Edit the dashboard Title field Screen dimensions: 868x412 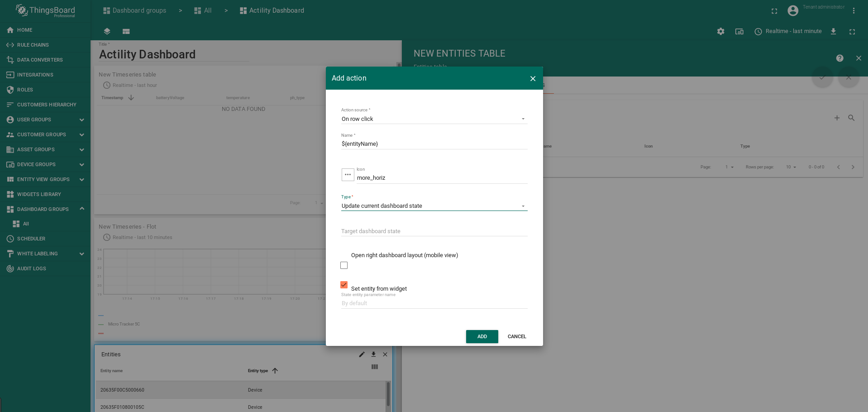tap(174, 54)
